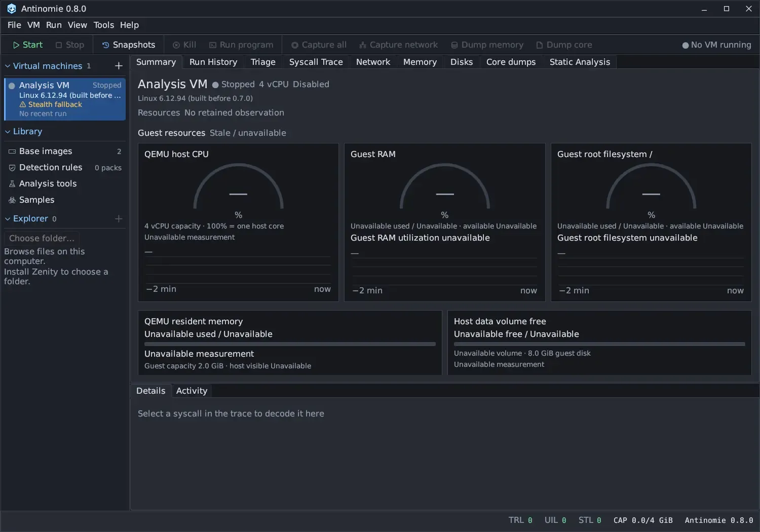760x532 pixels.
Task: Add a new virtual machine with the plus icon
Action: pyautogui.click(x=119, y=66)
